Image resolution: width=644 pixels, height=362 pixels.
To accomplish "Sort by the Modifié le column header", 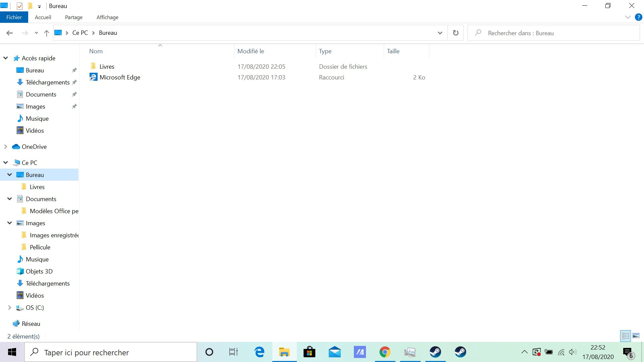I will point(251,51).
